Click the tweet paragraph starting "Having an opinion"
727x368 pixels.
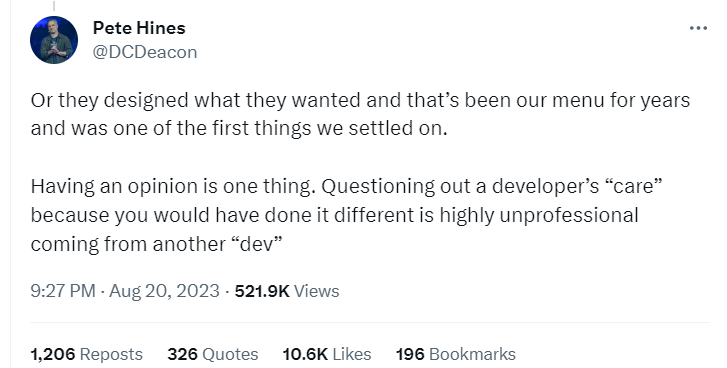coord(346,215)
